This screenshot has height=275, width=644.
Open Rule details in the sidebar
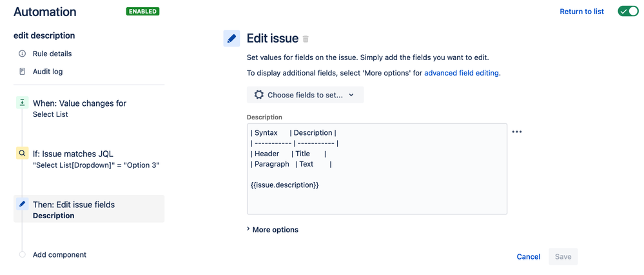click(52, 54)
